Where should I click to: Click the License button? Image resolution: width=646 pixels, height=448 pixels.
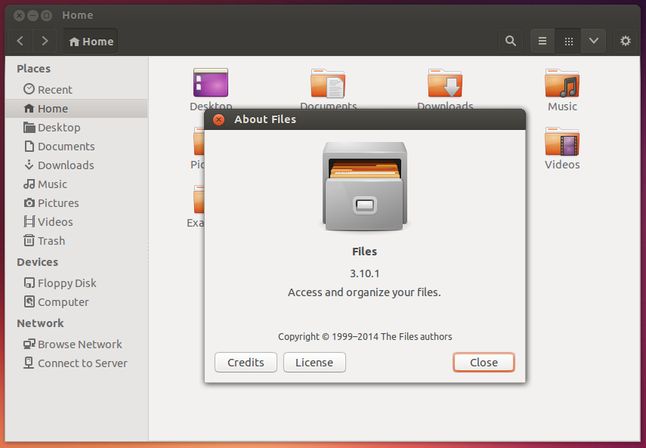coord(314,362)
